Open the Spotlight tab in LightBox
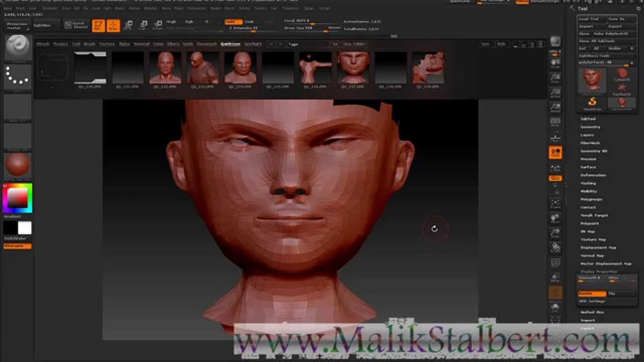The height and width of the screenshot is (362, 644). click(253, 44)
